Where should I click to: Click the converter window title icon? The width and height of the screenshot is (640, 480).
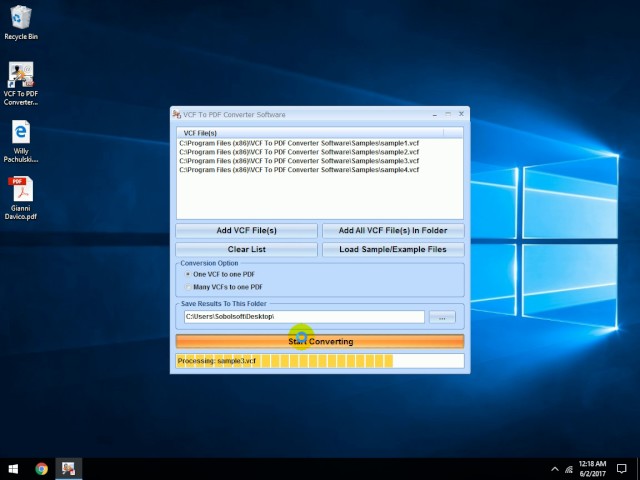click(x=177, y=114)
